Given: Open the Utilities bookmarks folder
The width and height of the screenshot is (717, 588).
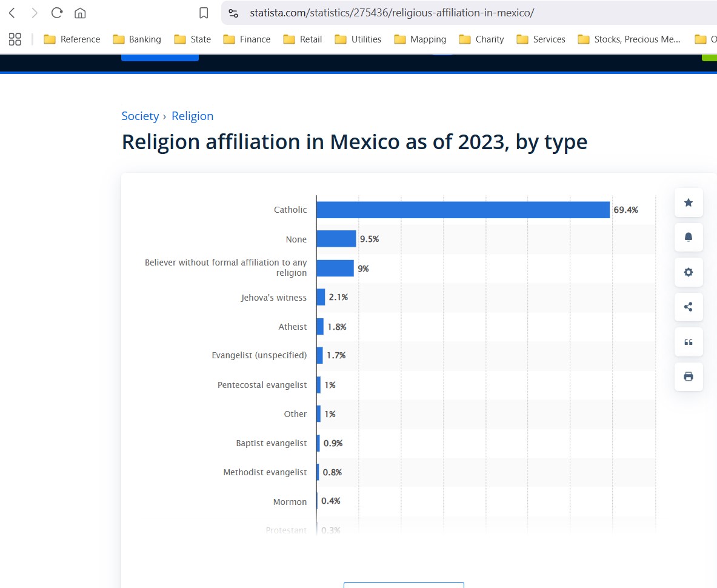Looking at the screenshot, I should 358,39.
